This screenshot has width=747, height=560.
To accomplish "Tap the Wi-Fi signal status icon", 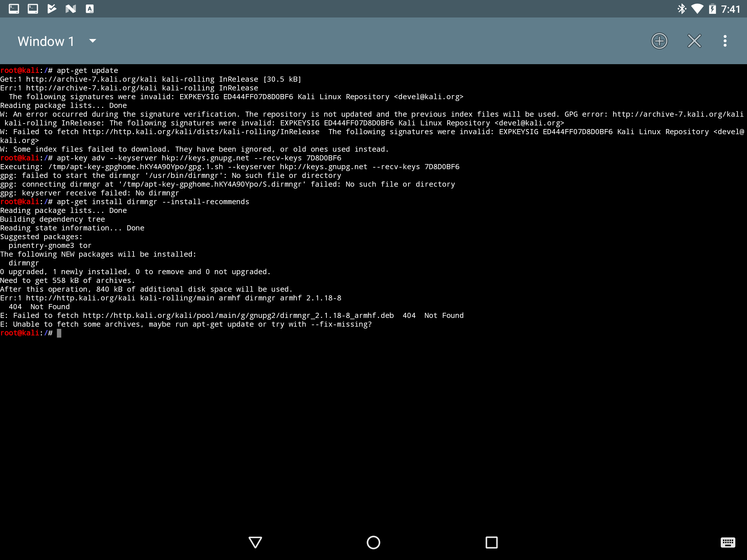I will pyautogui.click(x=697, y=9).
